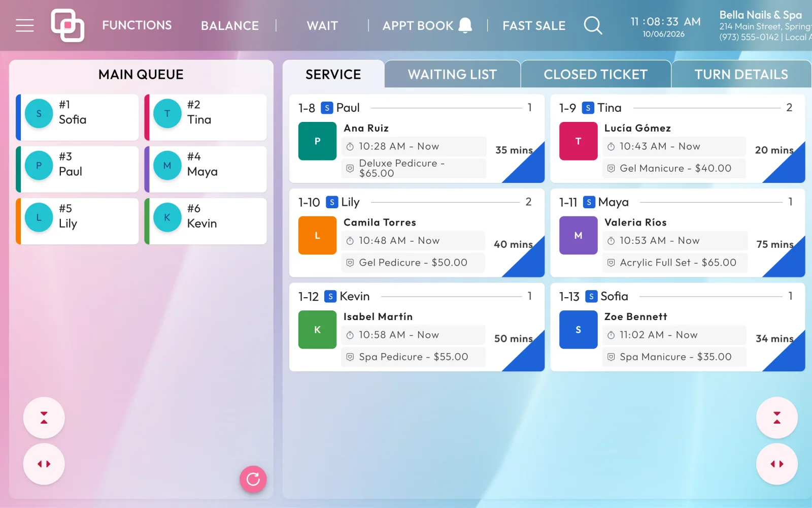The height and width of the screenshot is (508, 812).
Task: Switch to the WAITING LIST tab
Action: click(x=452, y=74)
